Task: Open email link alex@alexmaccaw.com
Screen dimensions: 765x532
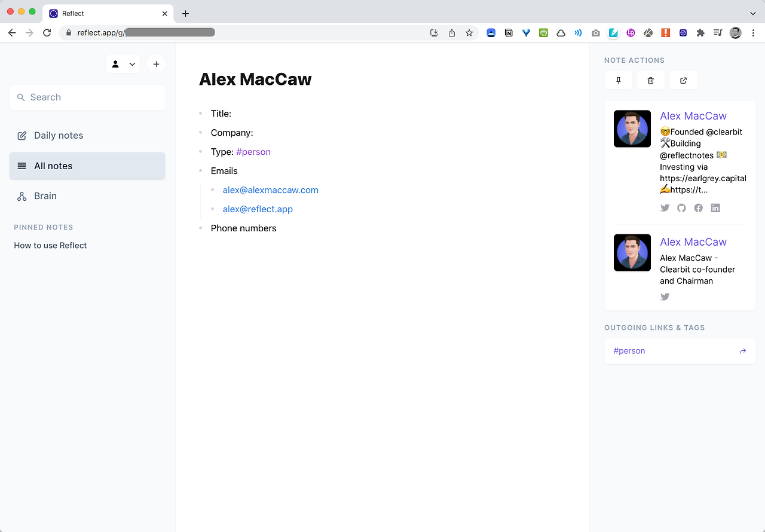Action: pos(271,190)
